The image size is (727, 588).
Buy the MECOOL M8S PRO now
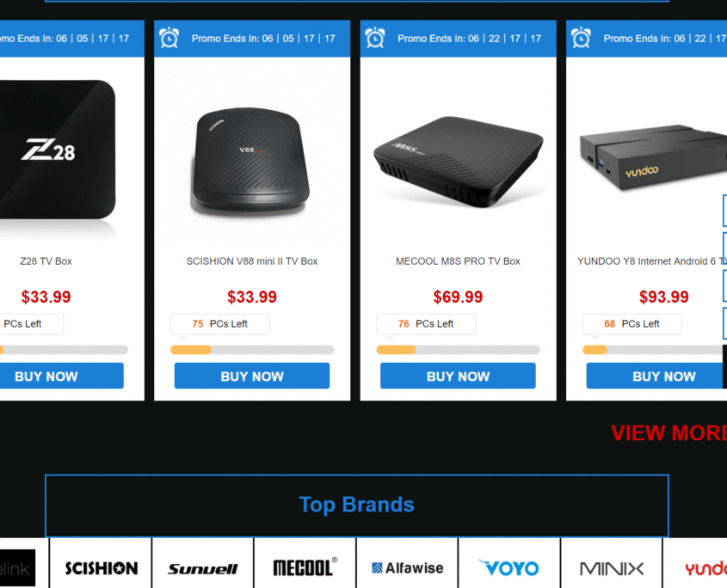coord(458,376)
